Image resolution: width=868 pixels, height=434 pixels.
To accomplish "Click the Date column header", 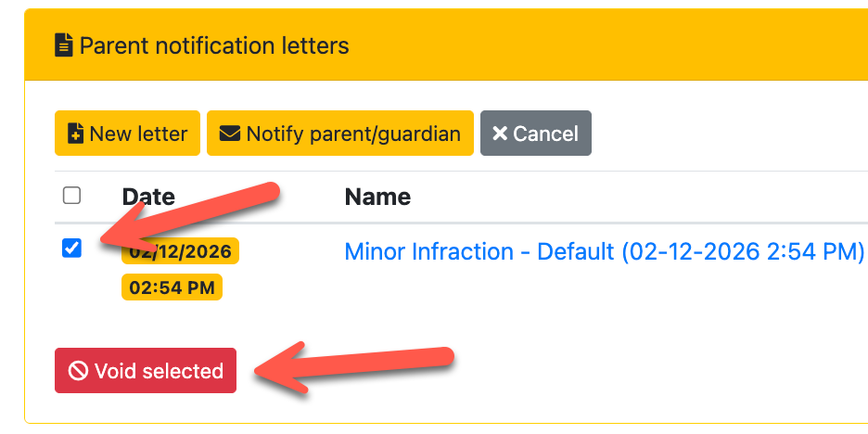I will 148,197.
